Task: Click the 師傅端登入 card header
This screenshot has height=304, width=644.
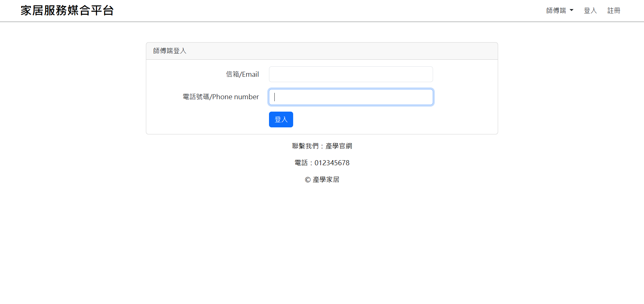Action: (322, 51)
